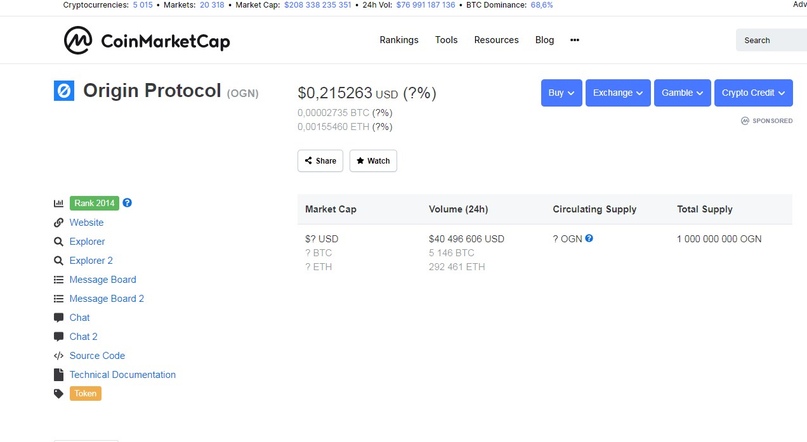Click the list icon beside Message Board
The height and width of the screenshot is (442, 807).
click(x=59, y=279)
